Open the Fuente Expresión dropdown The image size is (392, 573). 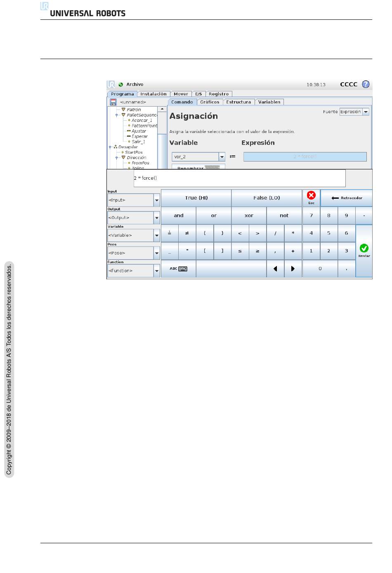click(x=354, y=112)
